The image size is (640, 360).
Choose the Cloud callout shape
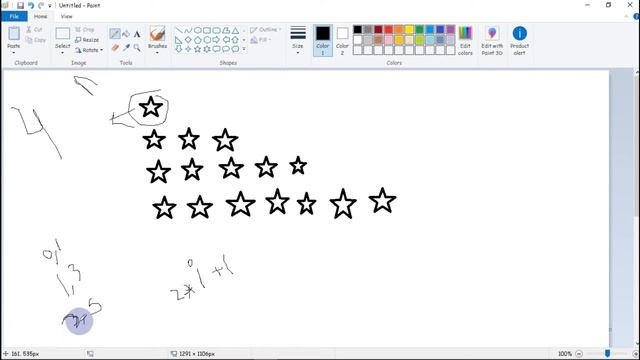(x=236, y=49)
